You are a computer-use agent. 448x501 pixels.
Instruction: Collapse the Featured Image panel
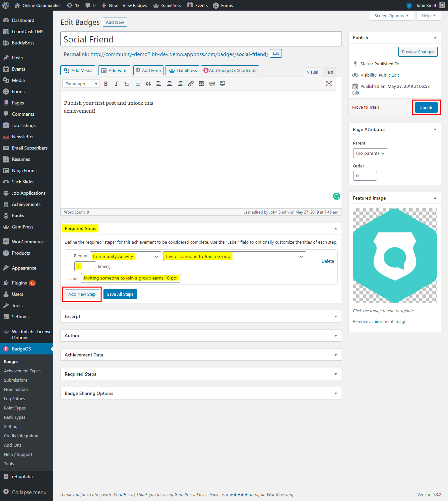click(435, 198)
